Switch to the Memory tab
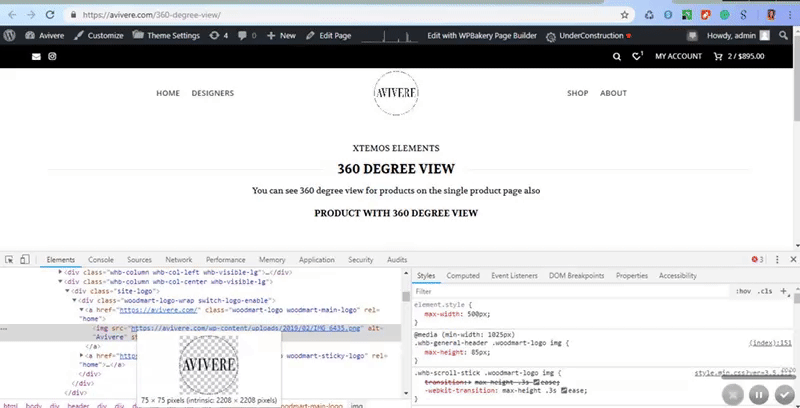800x408 pixels. pyautogui.click(x=272, y=260)
